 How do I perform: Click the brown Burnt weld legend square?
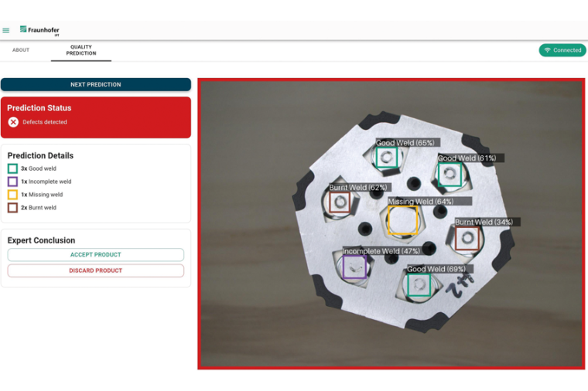click(12, 208)
